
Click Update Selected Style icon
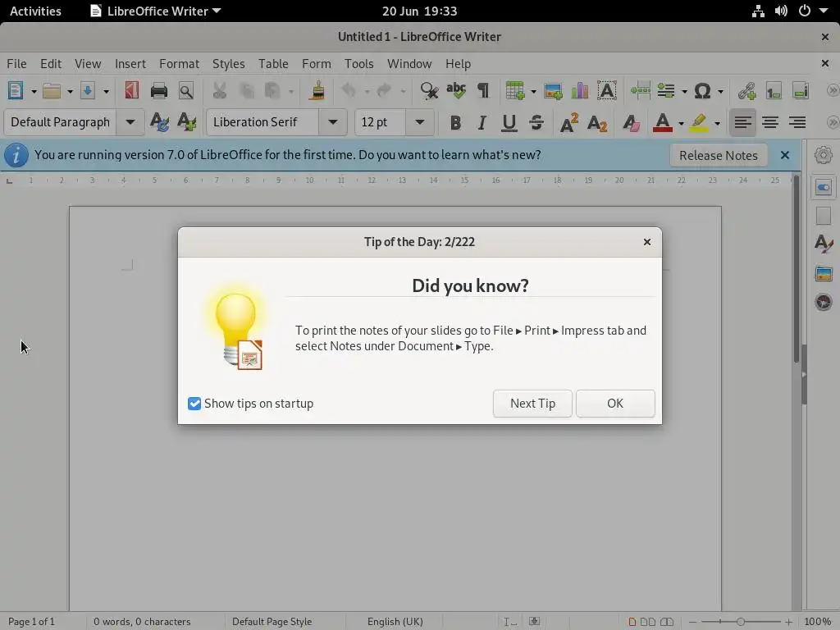click(x=159, y=122)
